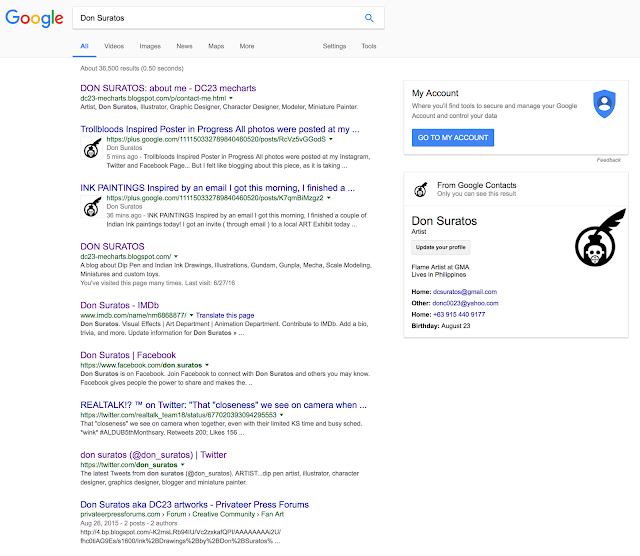Image resolution: width=640 pixels, height=556 pixels.
Task: Open the arrow beside twitter.com/don_suratos URL
Action: [x=182, y=465]
